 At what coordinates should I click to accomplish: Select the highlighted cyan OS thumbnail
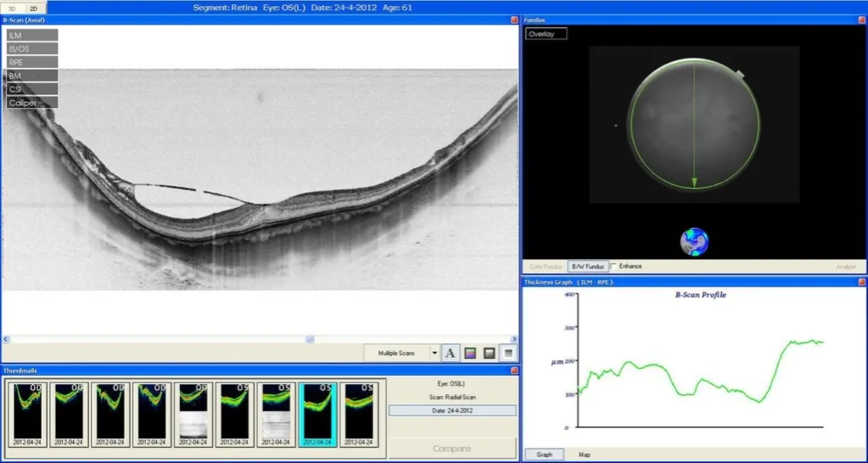pos(317,415)
